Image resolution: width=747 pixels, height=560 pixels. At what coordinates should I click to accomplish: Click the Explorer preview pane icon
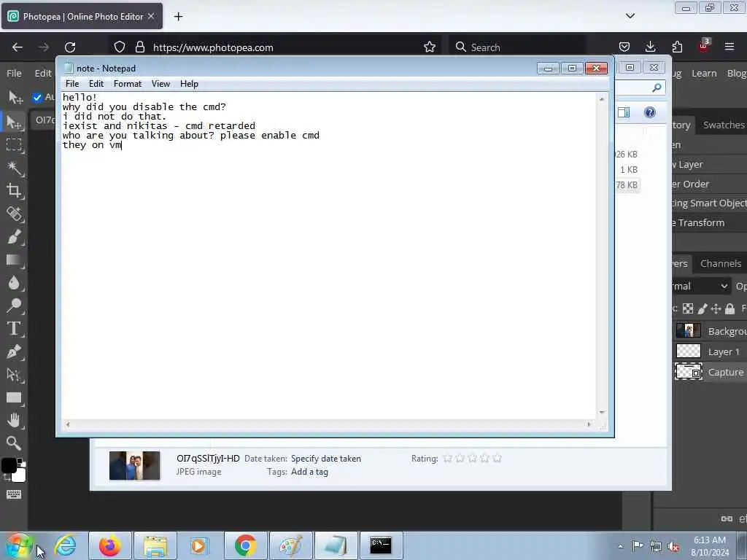624,112
